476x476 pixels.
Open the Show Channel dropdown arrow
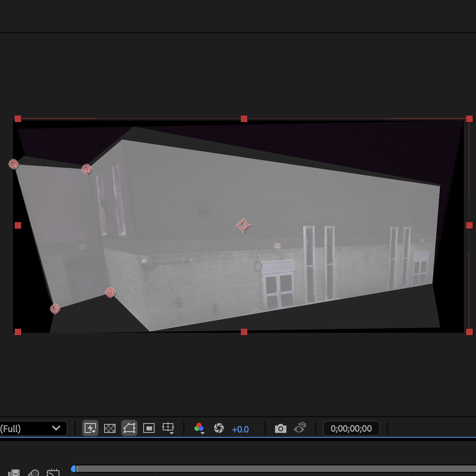(x=203, y=434)
